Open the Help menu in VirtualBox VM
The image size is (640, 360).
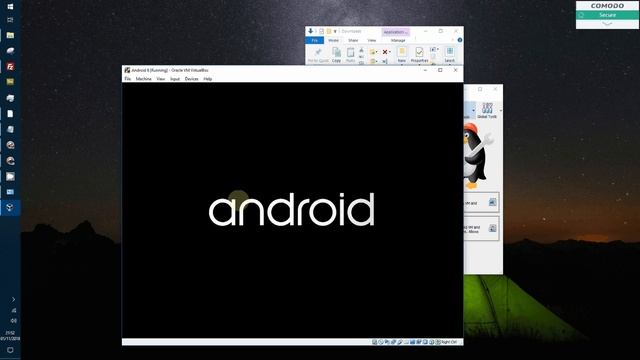[x=208, y=79]
